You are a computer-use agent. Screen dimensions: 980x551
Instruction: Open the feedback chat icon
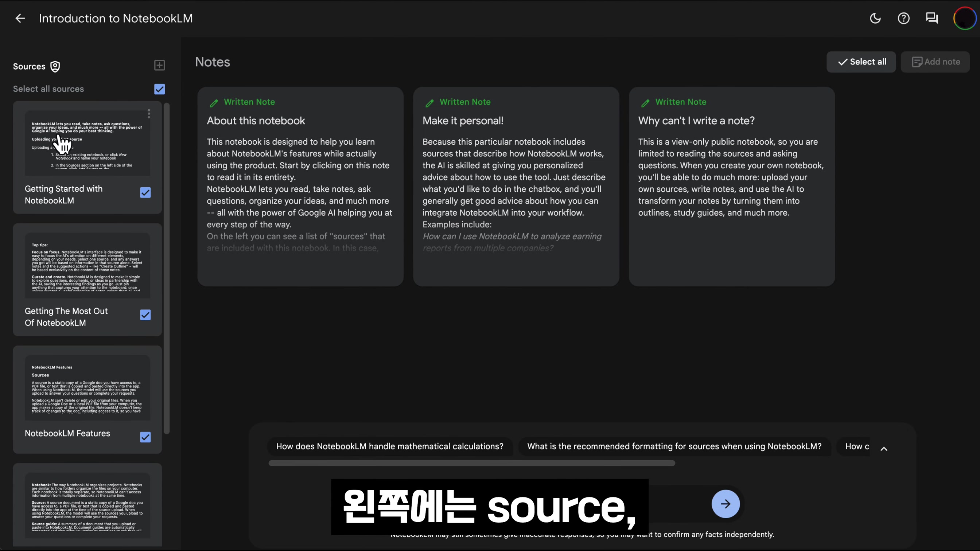click(x=932, y=18)
